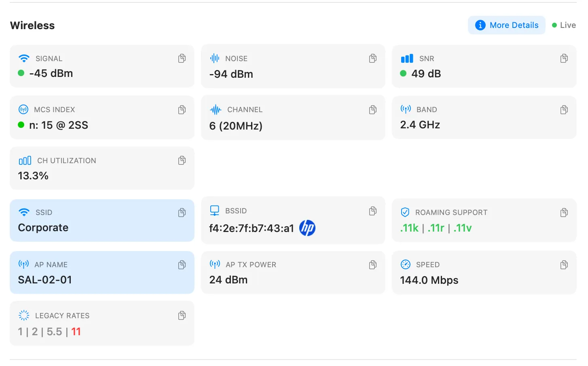Image resolution: width=588 pixels, height=366 pixels.
Task: Copy the AP Name value
Action: point(182,265)
